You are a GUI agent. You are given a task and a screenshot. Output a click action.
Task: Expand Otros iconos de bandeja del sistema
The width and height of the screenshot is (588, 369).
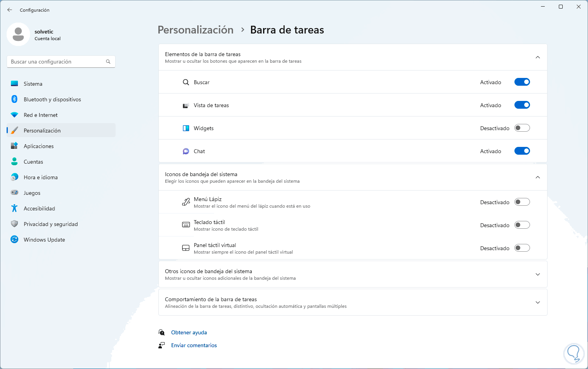click(537, 274)
